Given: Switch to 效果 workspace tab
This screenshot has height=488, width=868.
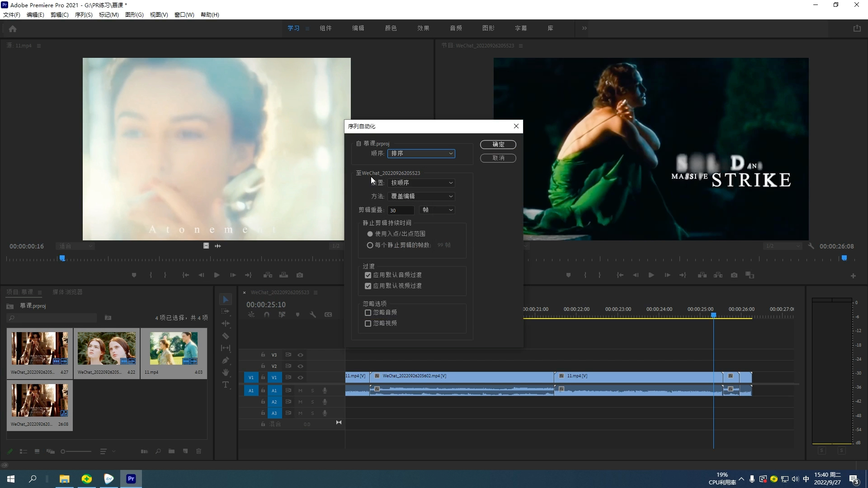Looking at the screenshot, I should [x=423, y=28].
